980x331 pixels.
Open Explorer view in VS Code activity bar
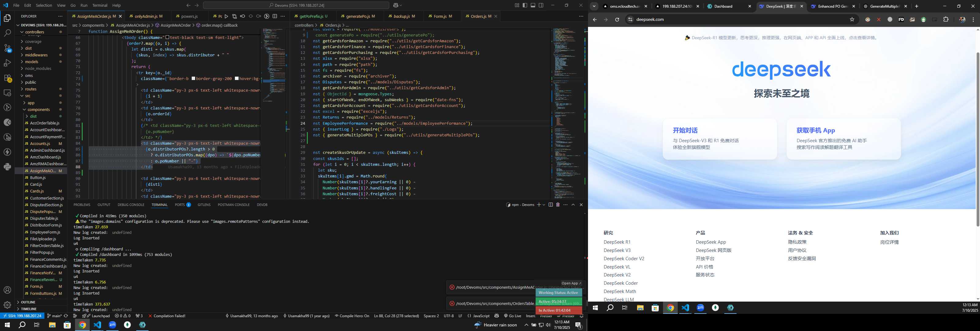7,18
